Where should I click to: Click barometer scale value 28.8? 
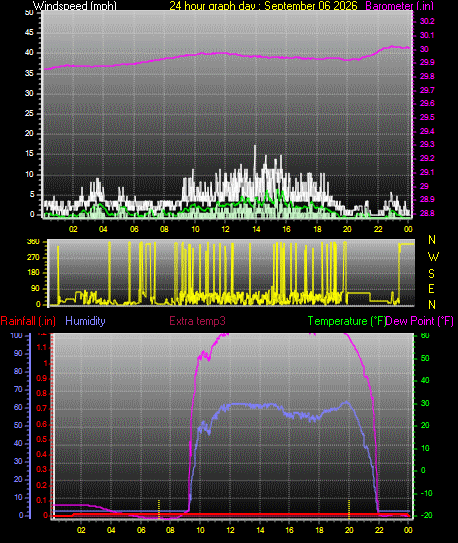click(427, 213)
